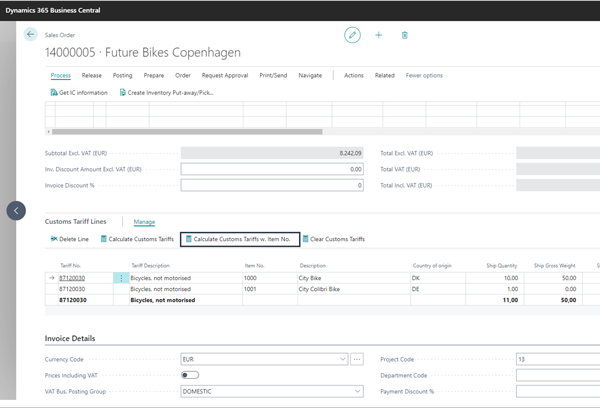Open the Request Approval menu
Screen dimensions: 600x408
coord(225,75)
